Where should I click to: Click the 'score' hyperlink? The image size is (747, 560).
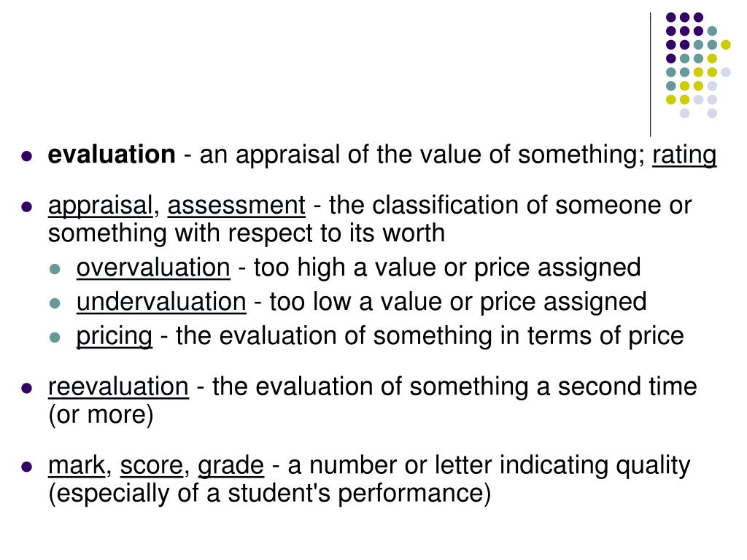pos(152,466)
